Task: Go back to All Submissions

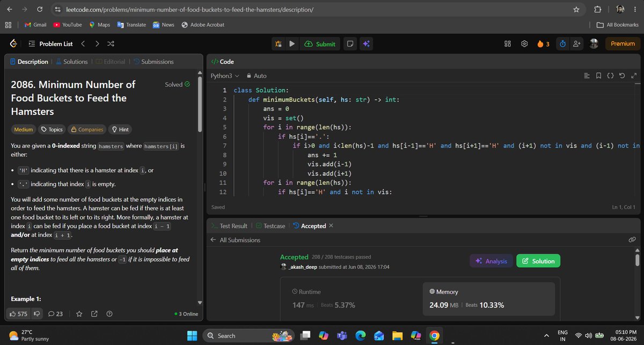Action: pyautogui.click(x=235, y=240)
